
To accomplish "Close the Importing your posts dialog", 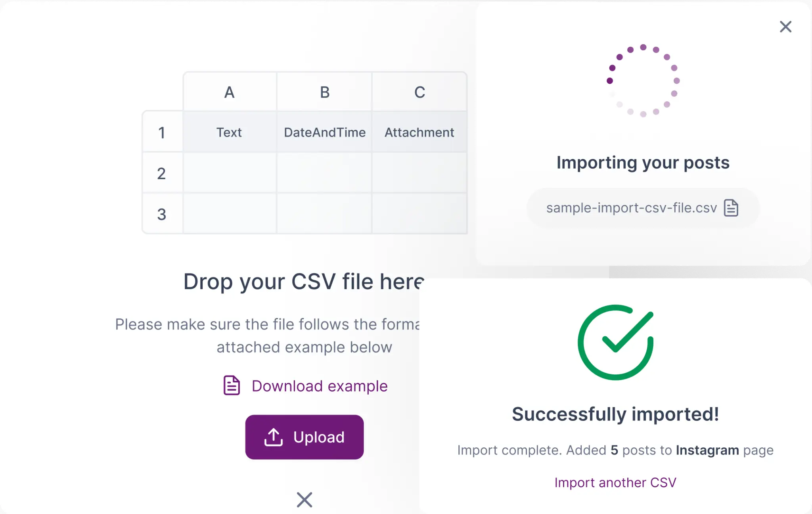I will (785, 27).
